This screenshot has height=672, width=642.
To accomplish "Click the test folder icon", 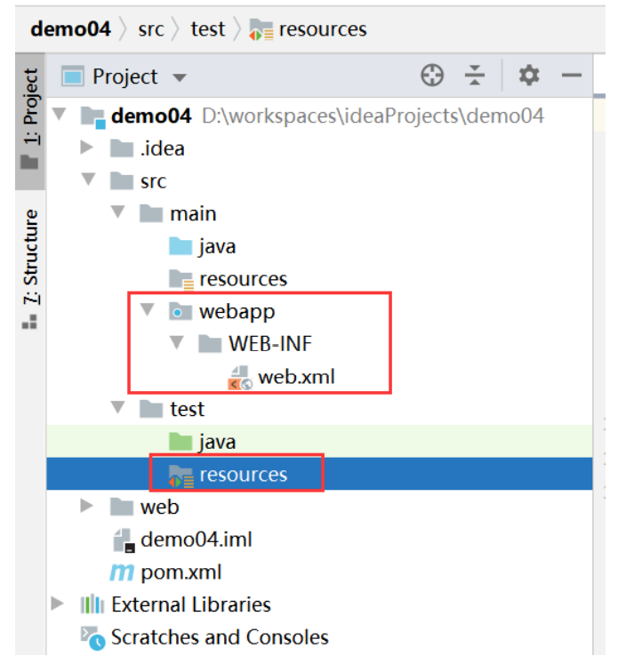I will click(151, 409).
